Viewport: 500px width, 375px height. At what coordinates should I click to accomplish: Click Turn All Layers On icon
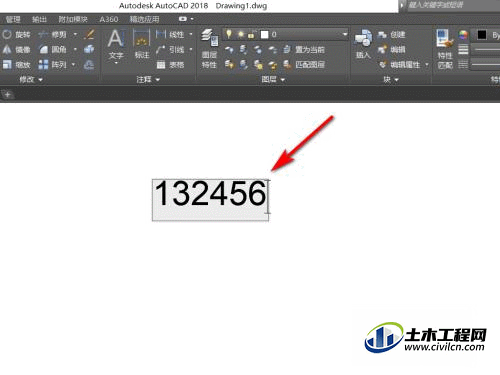(x=229, y=65)
